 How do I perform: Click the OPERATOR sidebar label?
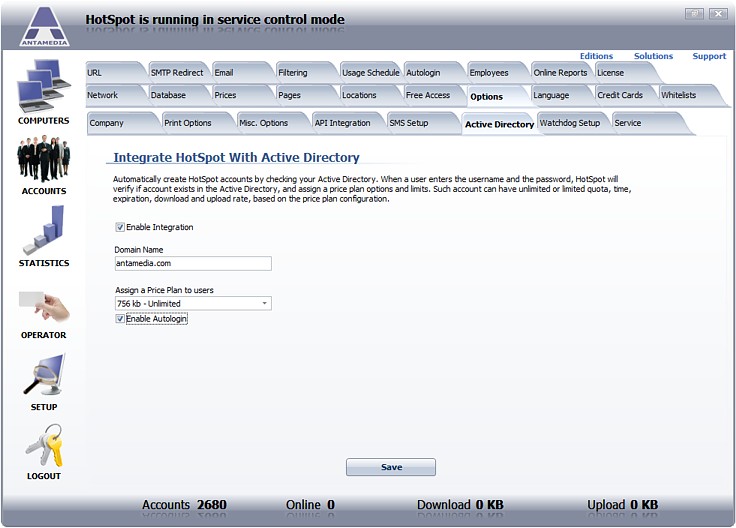pos(44,335)
